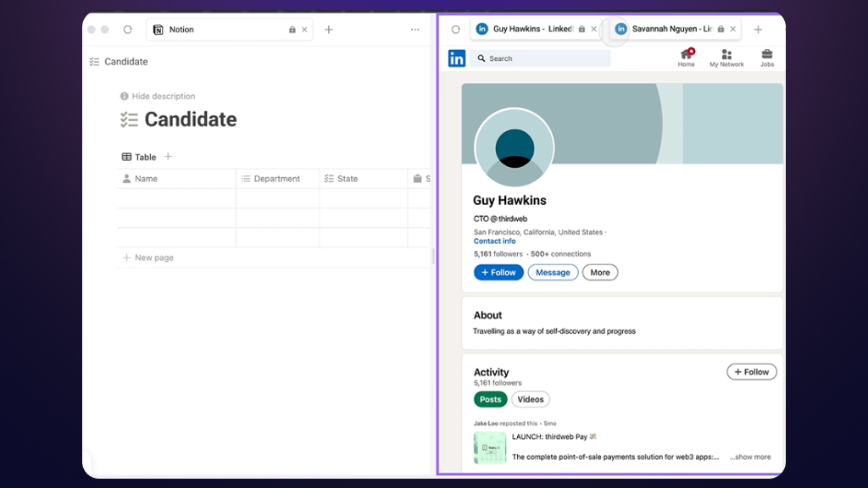
Task: Switch to Savannah Nguyen LinkedIn tab
Action: coord(665,30)
